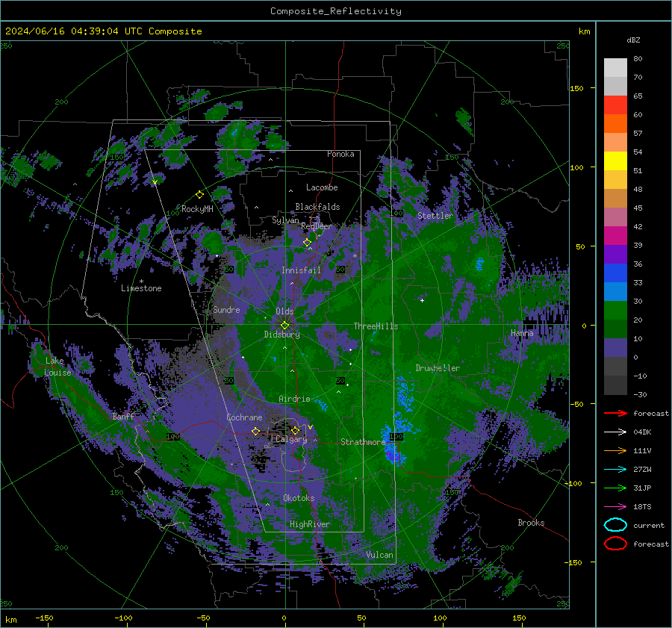Screen dimensions: 672x628
Task: Click the -150 tick on bottom axis
Action: point(44,618)
